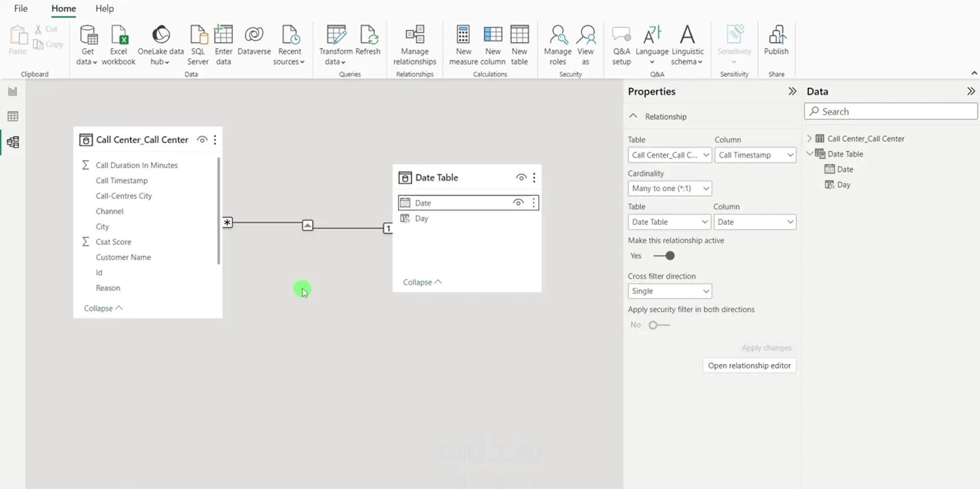The width and height of the screenshot is (980, 489).
Task: Open Dataverse connector
Action: click(x=254, y=40)
